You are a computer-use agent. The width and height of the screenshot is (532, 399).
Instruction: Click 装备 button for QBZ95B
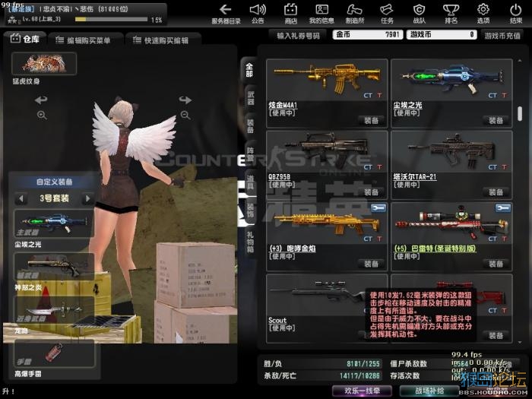point(371,192)
